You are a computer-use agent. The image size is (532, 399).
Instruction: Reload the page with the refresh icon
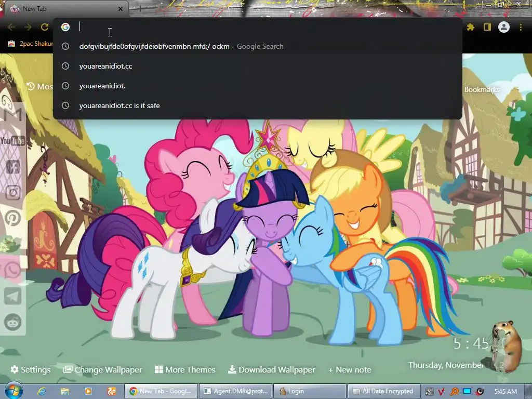tap(45, 27)
